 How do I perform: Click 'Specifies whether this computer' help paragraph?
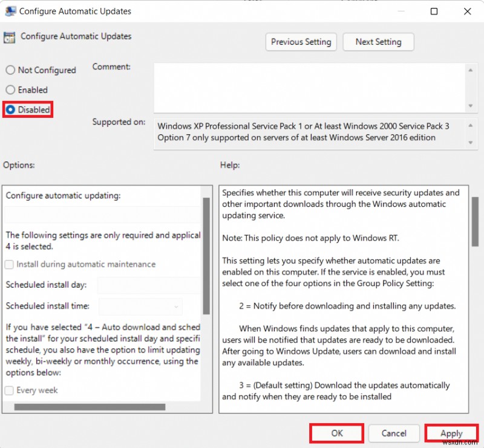coord(341,204)
